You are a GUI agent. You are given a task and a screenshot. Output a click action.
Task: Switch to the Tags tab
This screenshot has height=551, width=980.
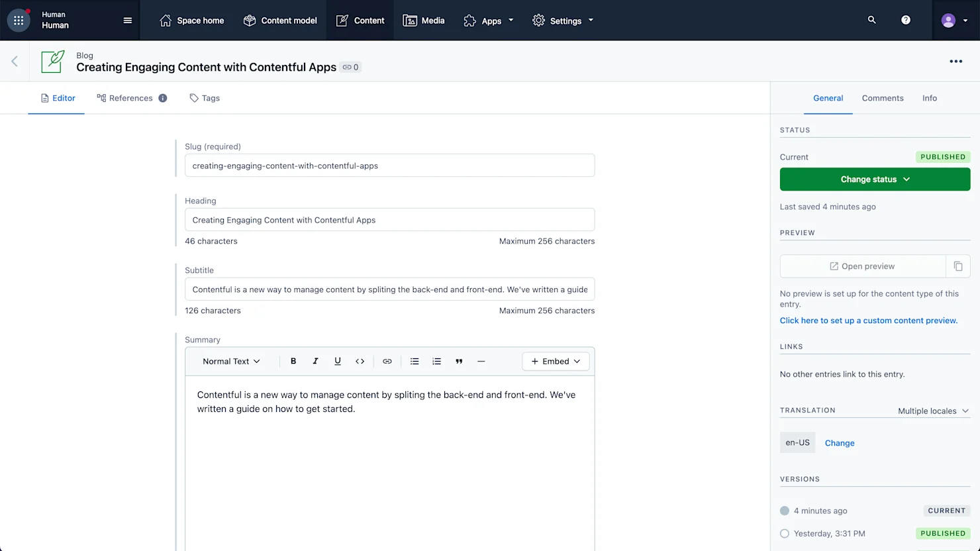[205, 98]
